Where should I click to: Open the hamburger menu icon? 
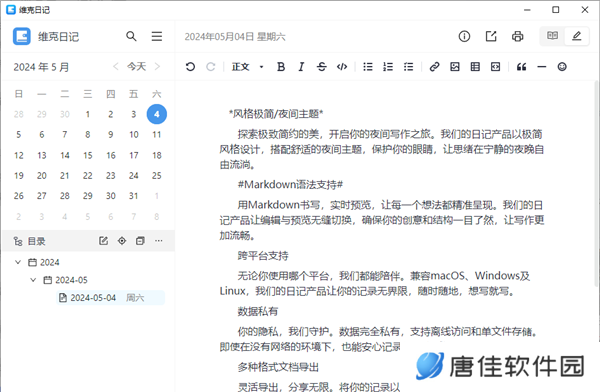point(157,36)
